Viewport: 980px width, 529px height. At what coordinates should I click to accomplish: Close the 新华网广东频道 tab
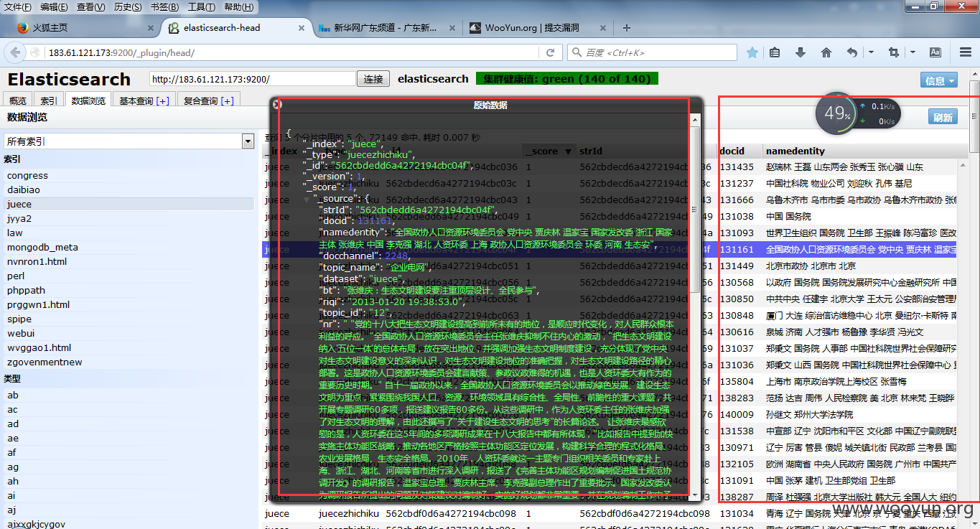coord(452,28)
